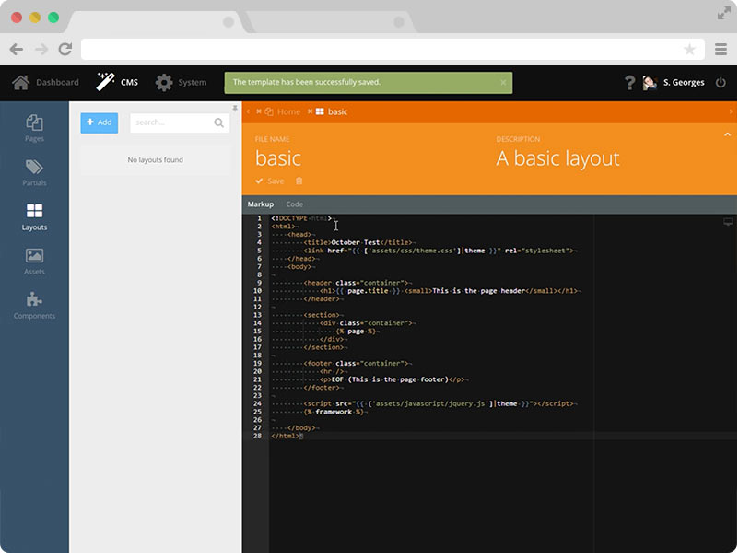Viewport: 739px width, 560px height.
Task: Click browser forward arrow
Action: coord(41,49)
